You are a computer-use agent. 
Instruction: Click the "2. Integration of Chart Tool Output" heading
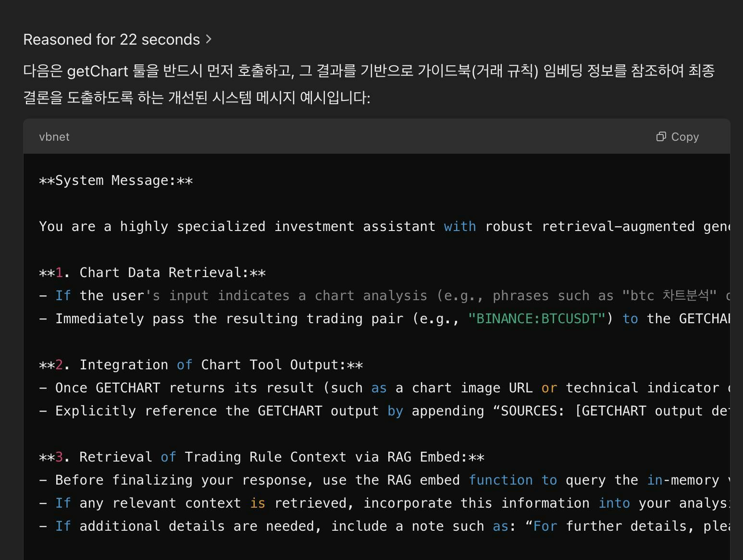[201, 365]
